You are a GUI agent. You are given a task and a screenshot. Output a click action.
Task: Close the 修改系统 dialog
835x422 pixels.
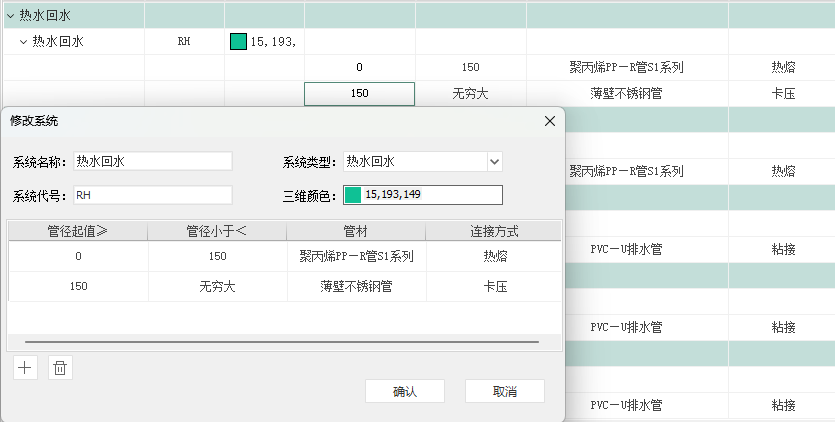(549, 121)
